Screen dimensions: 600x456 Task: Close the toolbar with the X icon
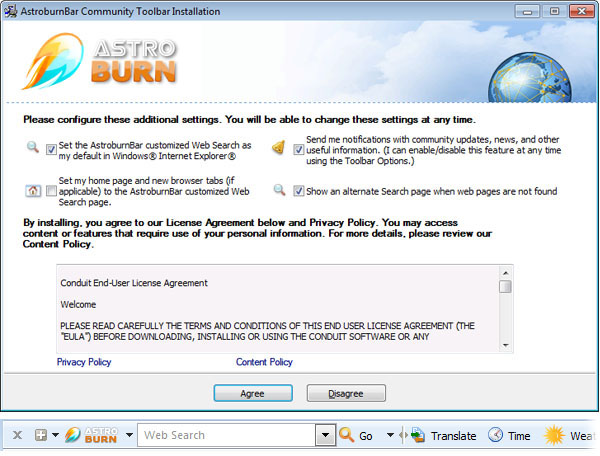[x=17, y=435]
